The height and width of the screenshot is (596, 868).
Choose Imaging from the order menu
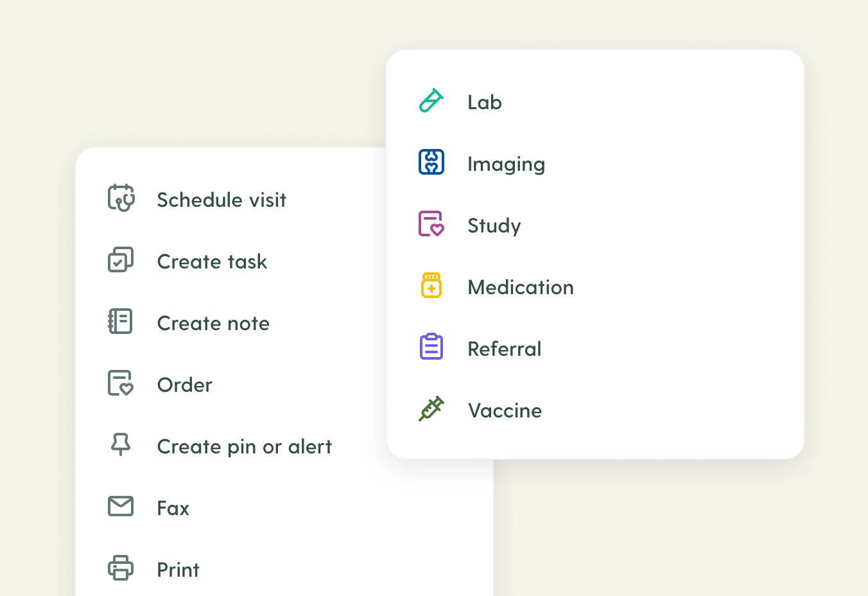pos(507,164)
